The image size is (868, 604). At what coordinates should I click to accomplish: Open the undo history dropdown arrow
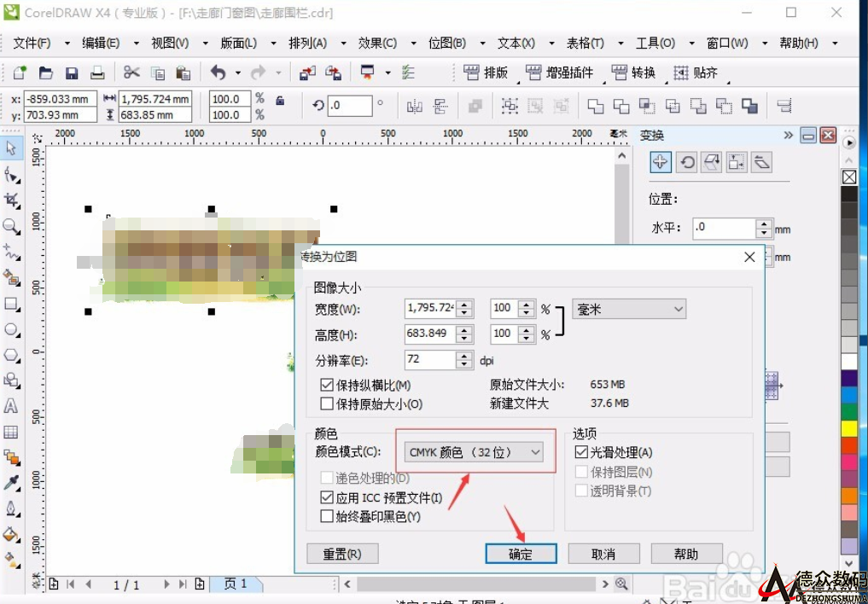tap(237, 73)
